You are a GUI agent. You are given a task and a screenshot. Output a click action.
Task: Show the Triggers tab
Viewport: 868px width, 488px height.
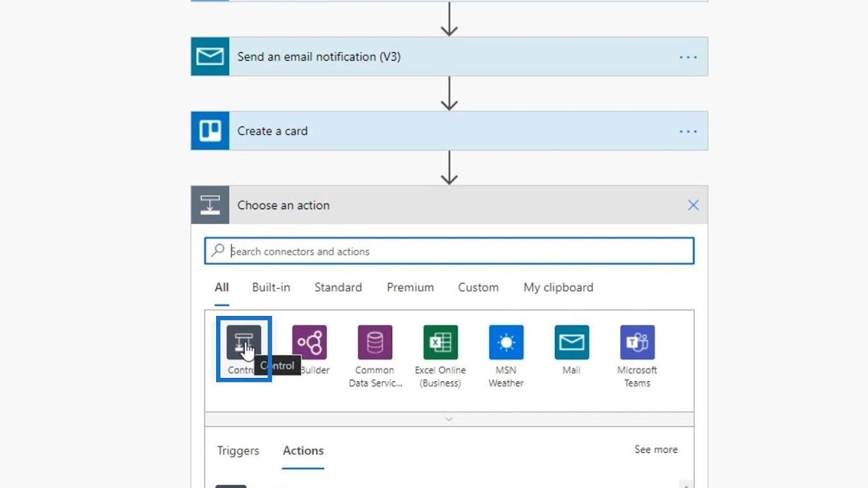coord(238,451)
